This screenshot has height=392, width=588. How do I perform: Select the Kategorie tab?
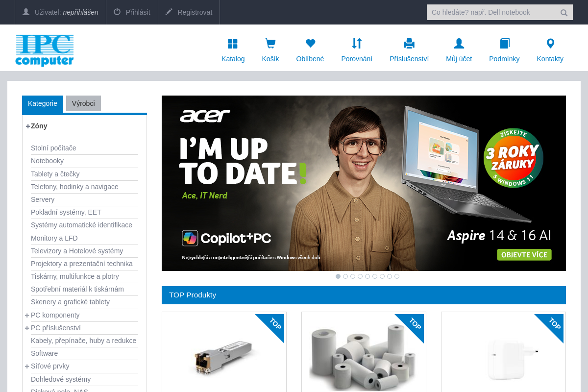point(43,103)
